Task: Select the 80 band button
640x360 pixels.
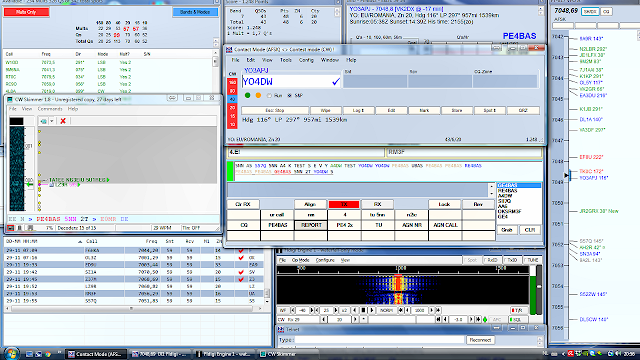Action: click(232, 91)
